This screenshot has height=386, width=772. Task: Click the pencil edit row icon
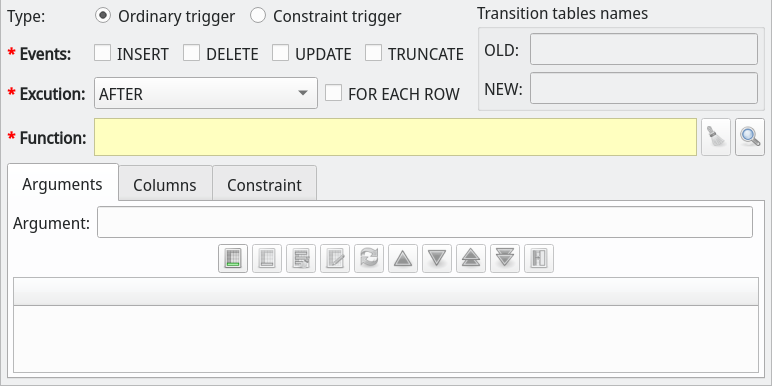point(335,258)
